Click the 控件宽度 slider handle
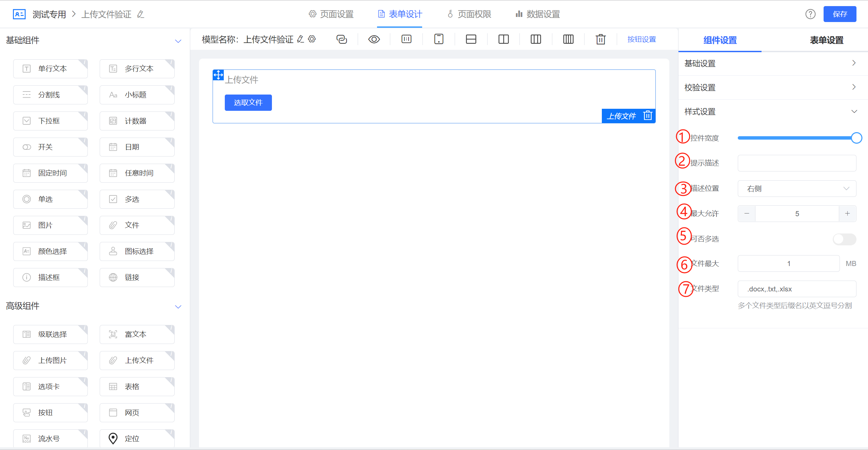This screenshot has width=868, height=450. coord(856,138)
